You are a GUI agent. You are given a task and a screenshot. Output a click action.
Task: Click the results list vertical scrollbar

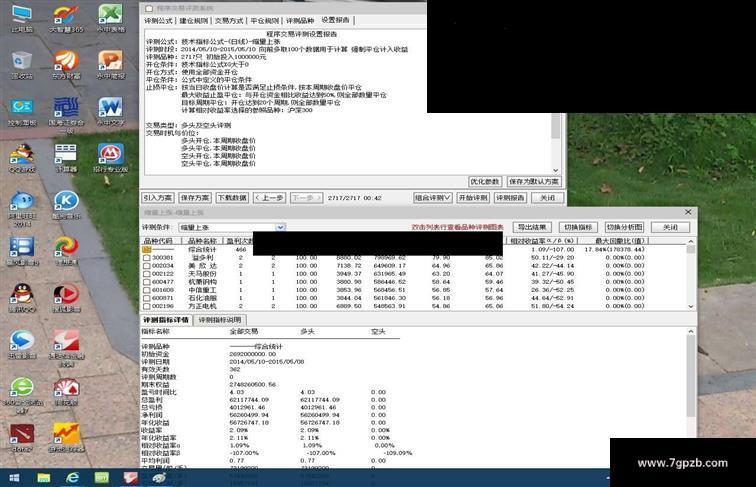pos(691,273)
